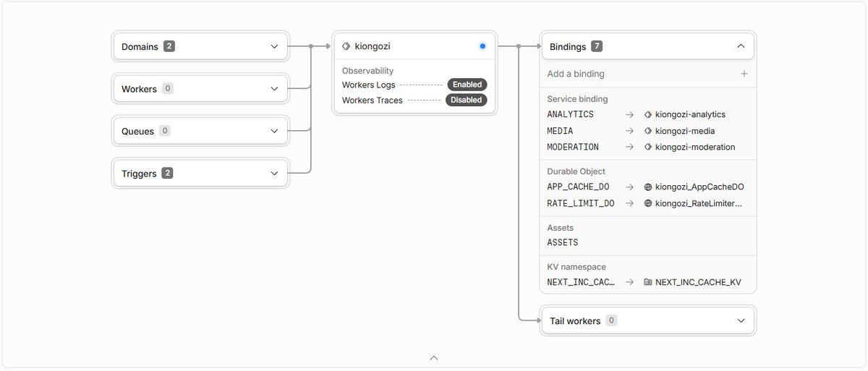Screen dimensions: 868x371
Task: Collapse the Bindings panel chevron
Action: pyautogui.click(x=741, y=46)
